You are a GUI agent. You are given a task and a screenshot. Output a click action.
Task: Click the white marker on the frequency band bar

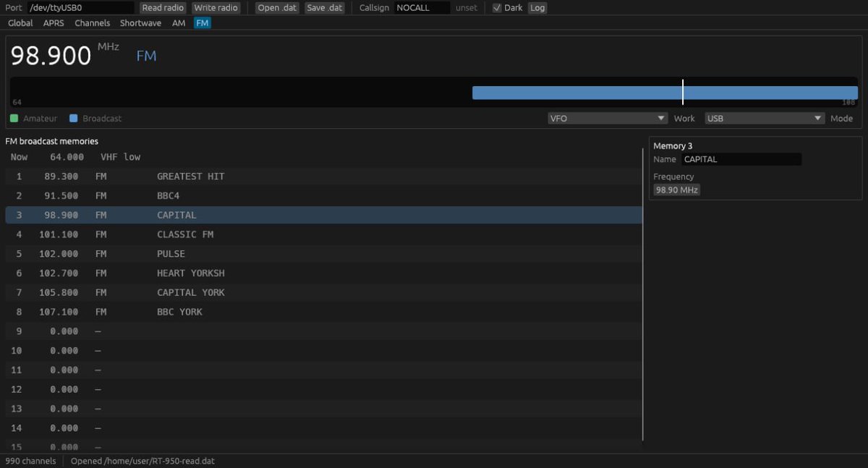click(x=683, y=93)
